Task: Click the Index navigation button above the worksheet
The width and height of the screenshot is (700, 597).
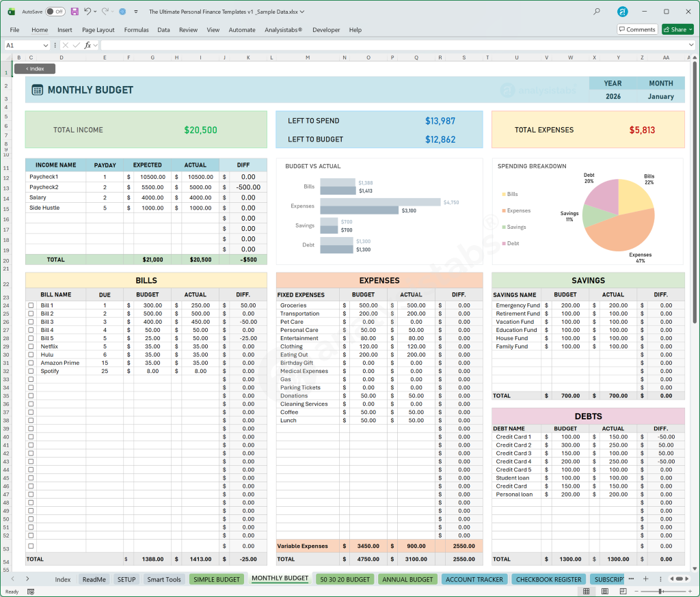Action: point(34,68)
